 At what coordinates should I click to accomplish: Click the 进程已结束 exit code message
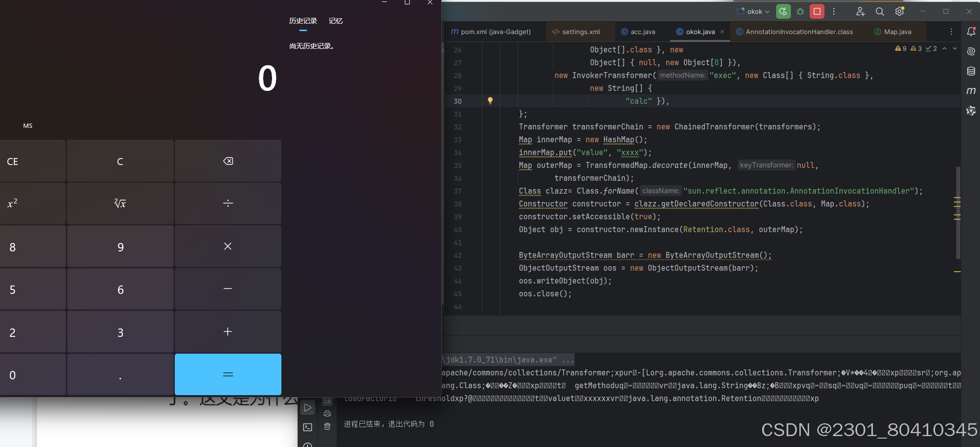[389, 424]
